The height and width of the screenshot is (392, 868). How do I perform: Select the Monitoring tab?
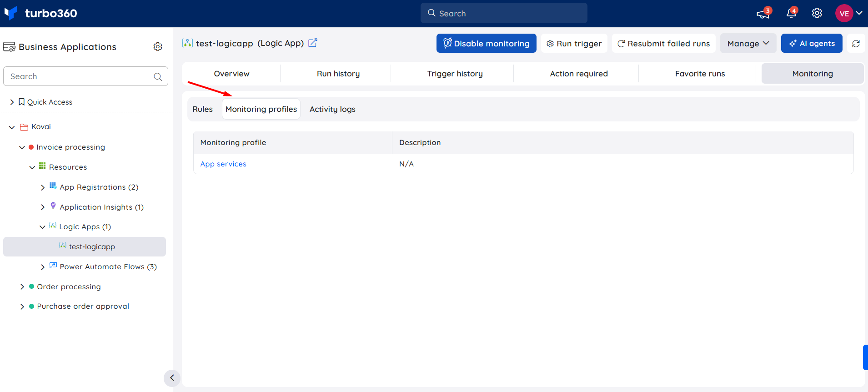point(813,74)
